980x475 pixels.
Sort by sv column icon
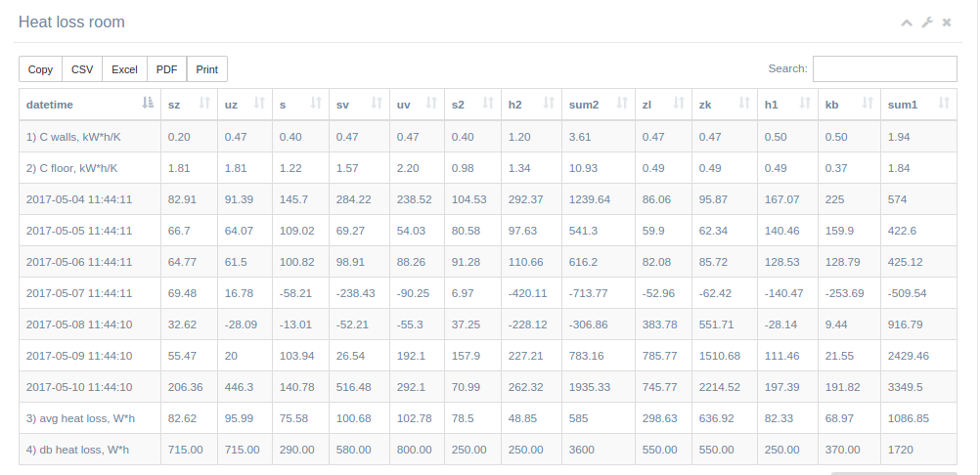(x=373, y=104)
